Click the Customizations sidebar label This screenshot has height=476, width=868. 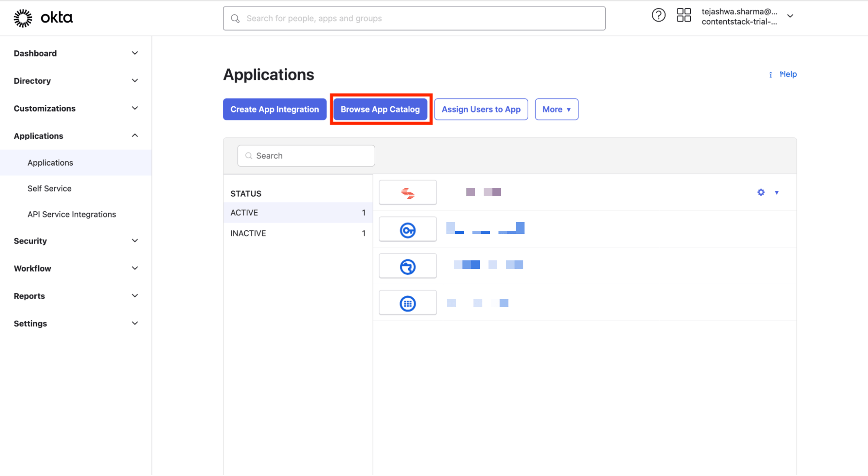pyautogui.click(x=45, y=109)
